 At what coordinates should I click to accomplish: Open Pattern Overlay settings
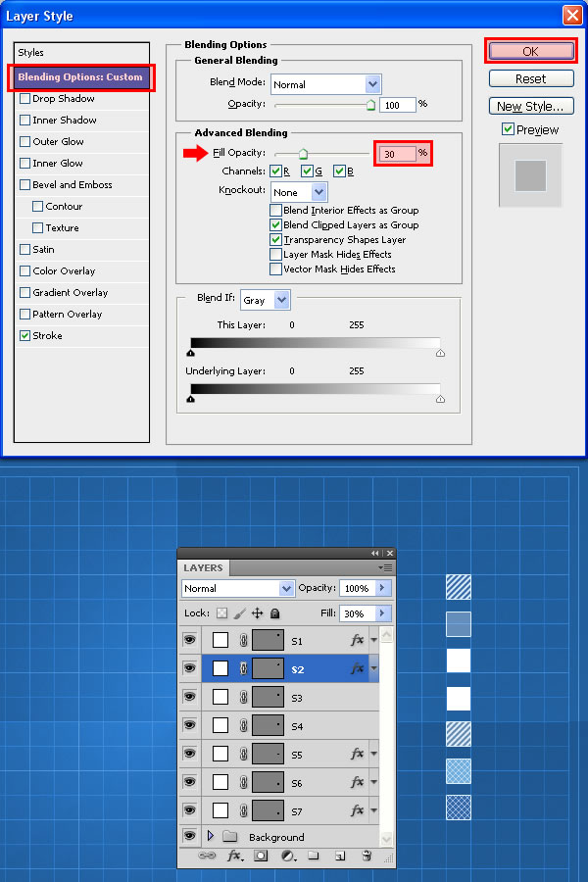(x=68, y=314)
